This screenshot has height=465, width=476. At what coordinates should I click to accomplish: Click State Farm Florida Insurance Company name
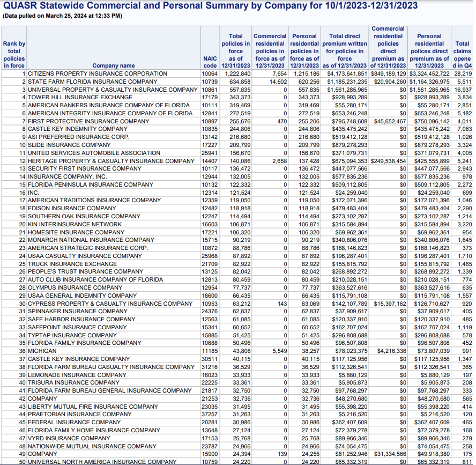(x=92, y=82)
